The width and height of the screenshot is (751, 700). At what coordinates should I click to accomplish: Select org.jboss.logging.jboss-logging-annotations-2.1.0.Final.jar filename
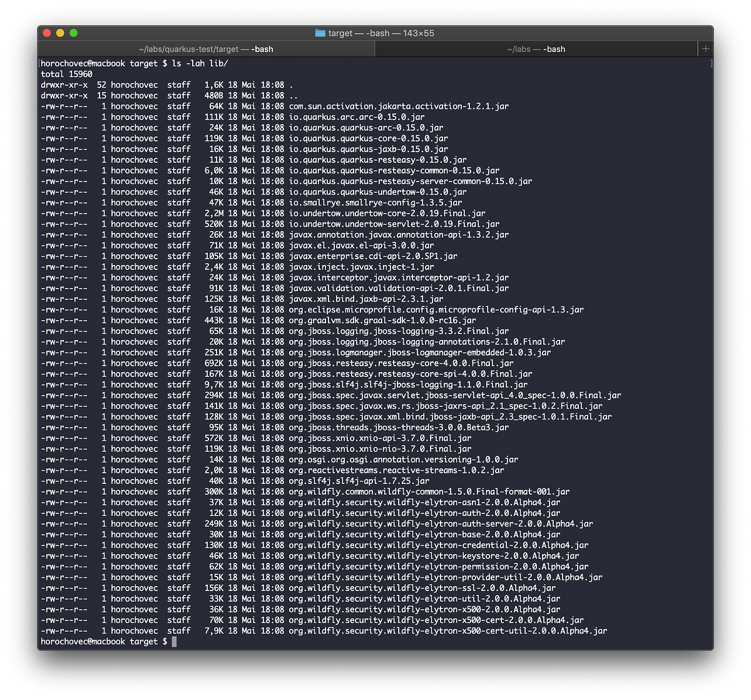tap(427, 342)
